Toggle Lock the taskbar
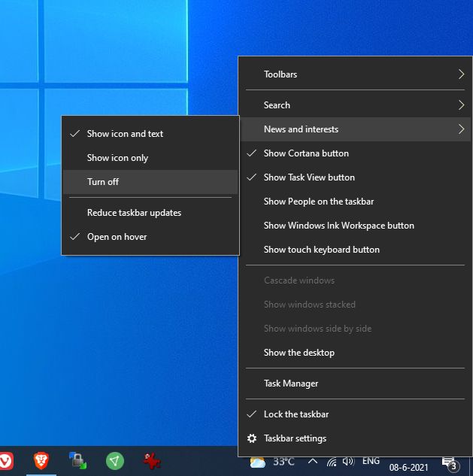This screenshot has height=476, width=473. 355,414
